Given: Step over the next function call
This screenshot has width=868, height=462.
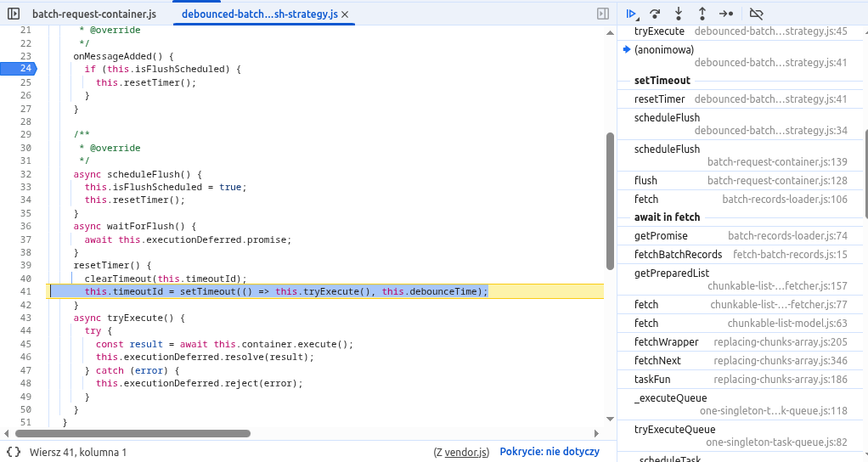Looking at the screenshot, I should (x=655, y=14).
